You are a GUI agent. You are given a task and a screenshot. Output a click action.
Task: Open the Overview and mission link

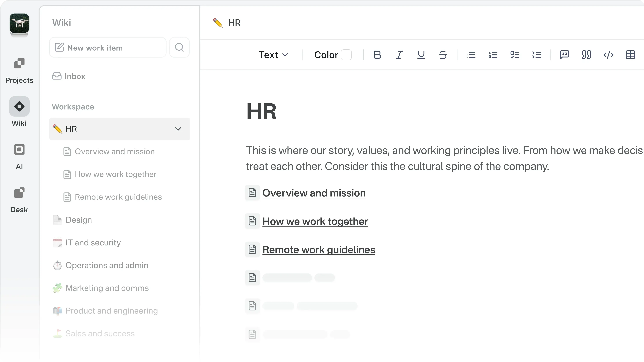pos(314,193)
